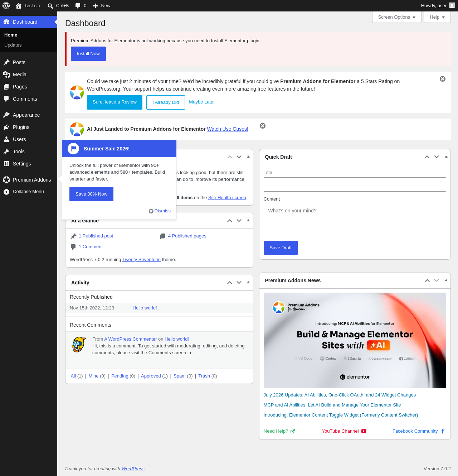Click the Save Draft button
Image resolution: width=458 pixels, height=476 pixels.
[x=281, y=248]
